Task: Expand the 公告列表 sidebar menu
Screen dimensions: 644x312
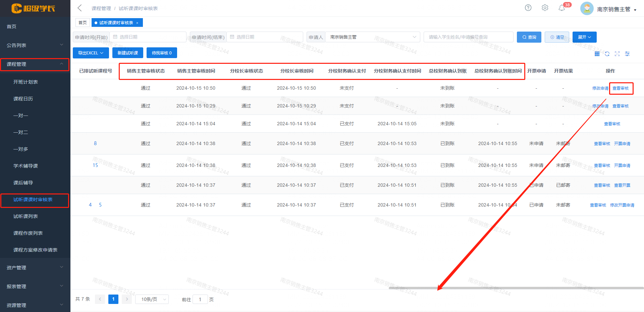Action: (35, 45)
